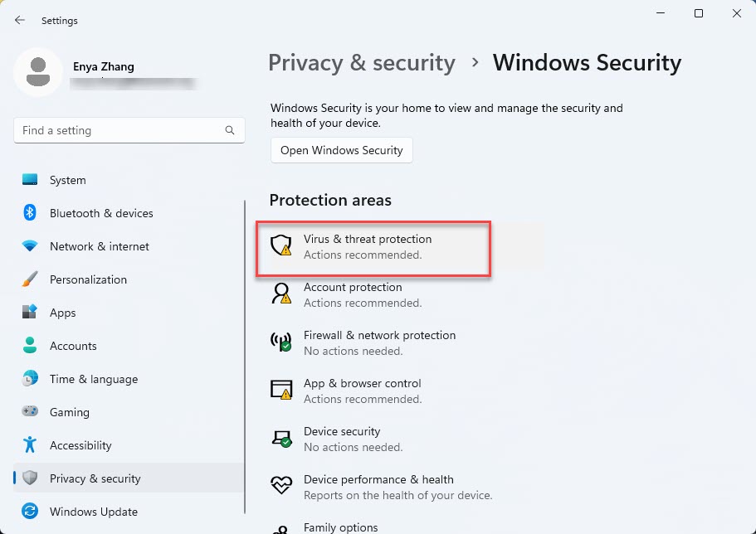Open Network & internet settings
The image size is (756, 534).
click(99, 246)
